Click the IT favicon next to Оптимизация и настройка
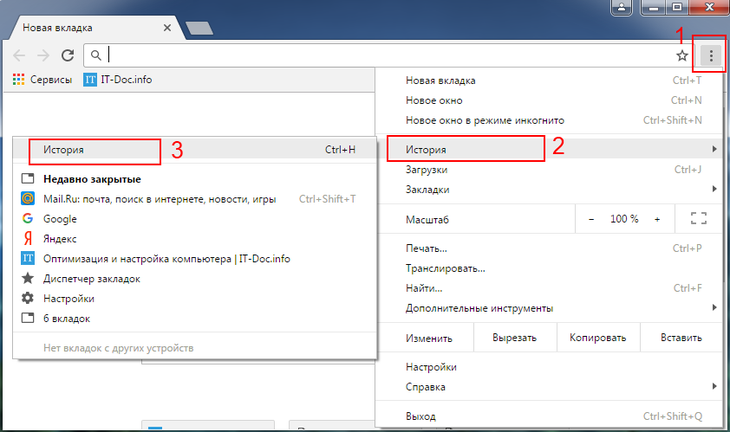This screenshot has width=730, height=432. click(28, 258)
